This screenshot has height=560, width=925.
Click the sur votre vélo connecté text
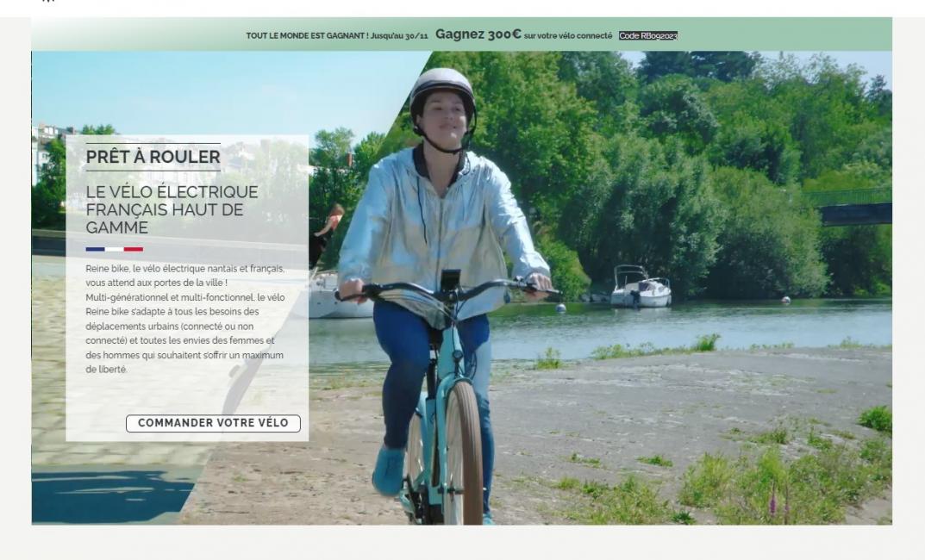[x=567, y=36]
